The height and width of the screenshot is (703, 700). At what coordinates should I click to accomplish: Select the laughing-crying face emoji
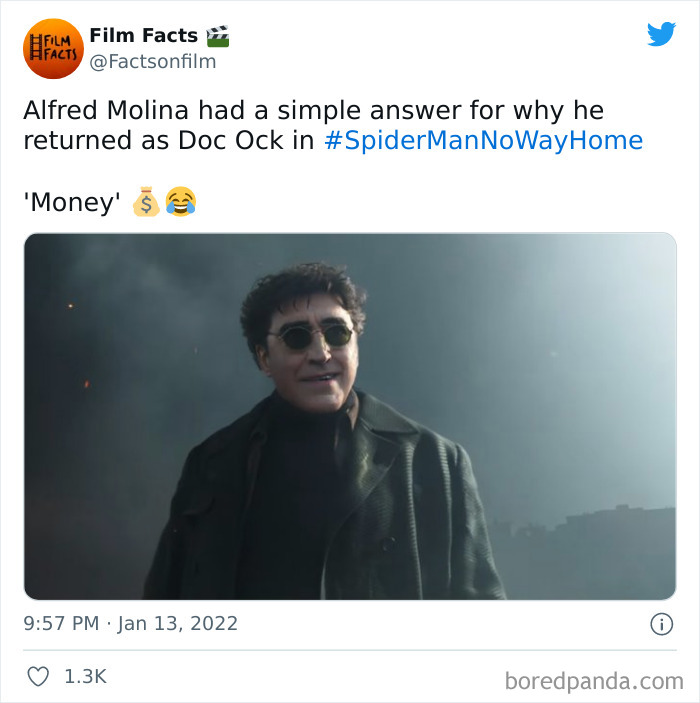pos(181,201)
